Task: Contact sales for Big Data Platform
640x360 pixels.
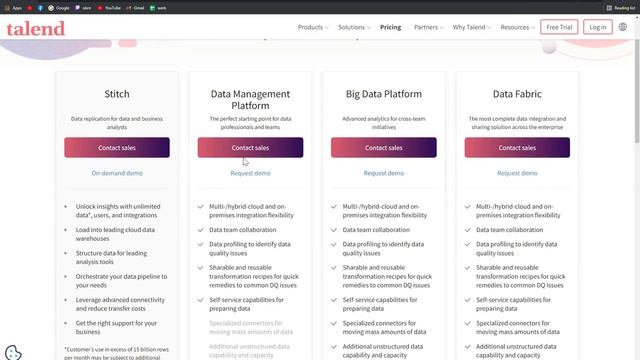Action: pyautogui.click(x=384, y=148)
